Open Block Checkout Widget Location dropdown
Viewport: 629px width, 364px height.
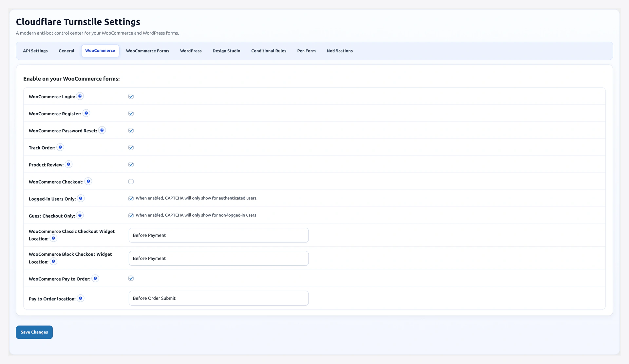pos(219,259)
